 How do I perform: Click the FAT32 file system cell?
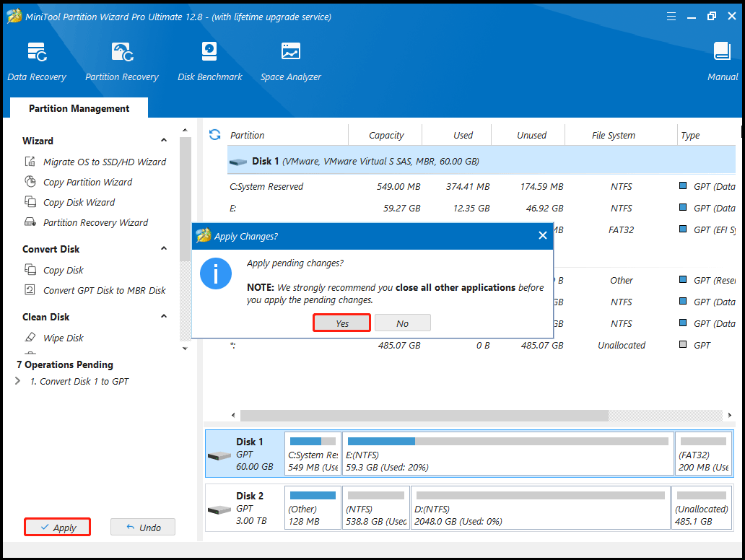point(621,230)
